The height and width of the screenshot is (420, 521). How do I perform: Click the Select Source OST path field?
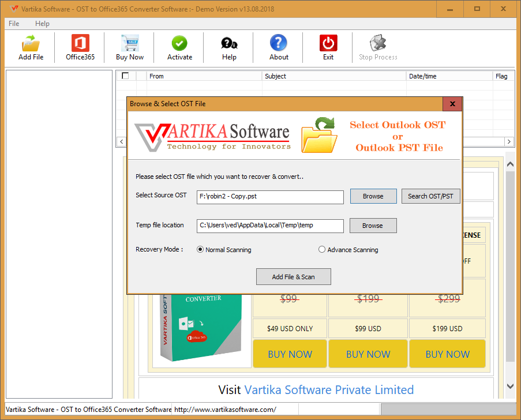point(270,197)
